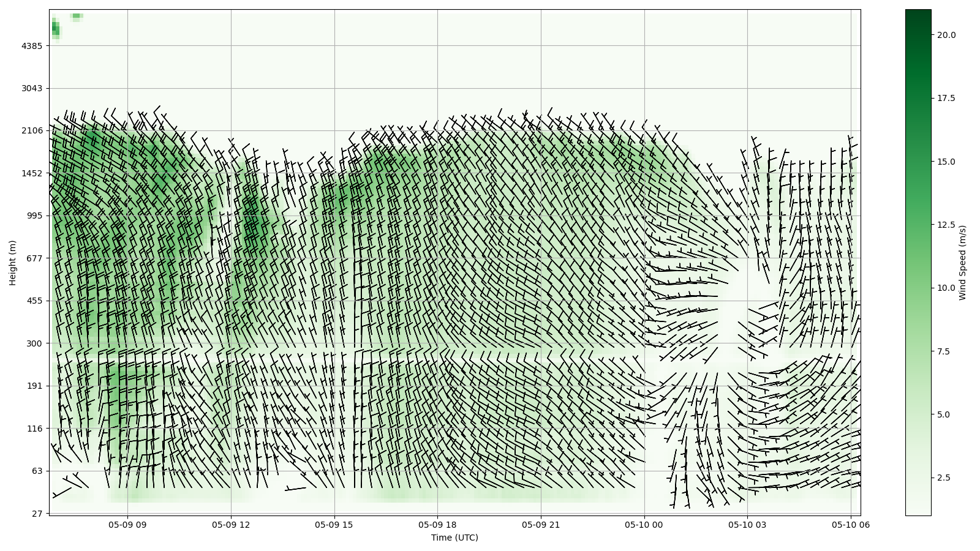980x551 pixels.
Task: Click the 15.0 colorbar tick label
Action: click(x=946, y=162)
